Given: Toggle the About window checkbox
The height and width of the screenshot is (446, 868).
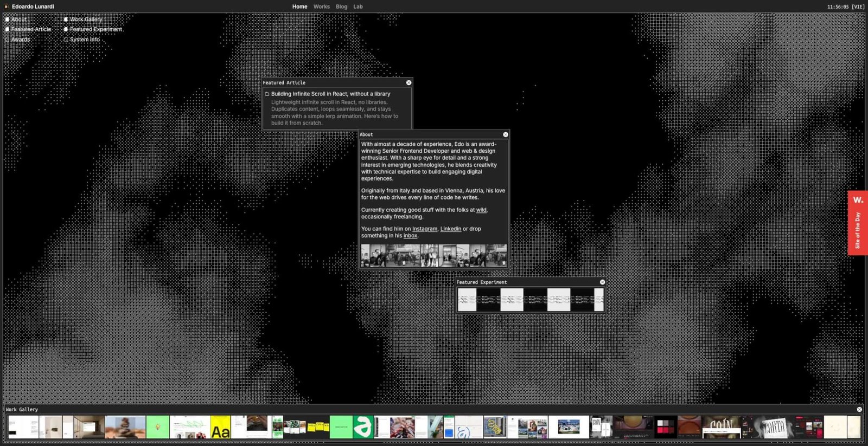Looking at the screenshot, I should pos(8,20).
